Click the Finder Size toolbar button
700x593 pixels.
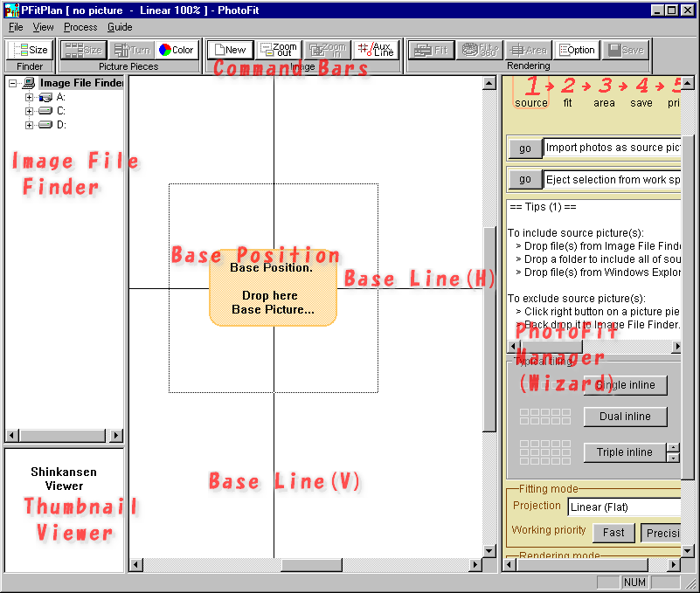[x=30, y=50]
